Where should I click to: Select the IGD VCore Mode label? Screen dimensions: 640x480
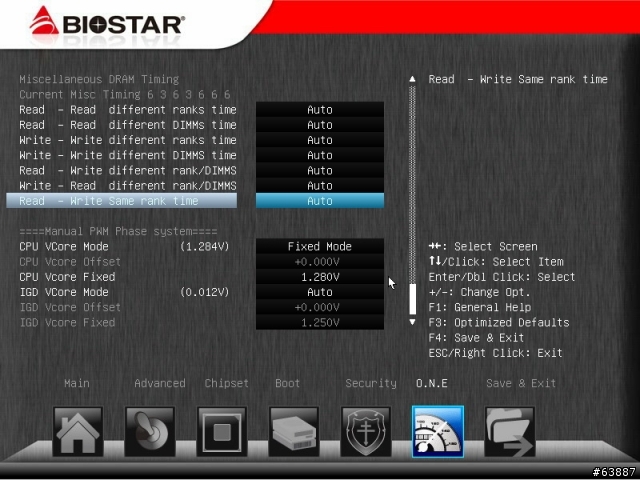pos(64,292)
